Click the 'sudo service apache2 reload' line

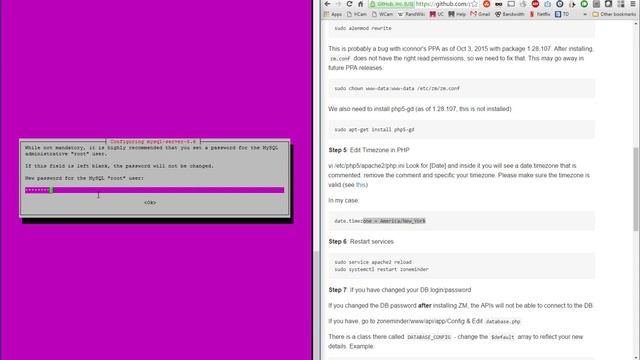pyautogui.click(x=373, y=262)
